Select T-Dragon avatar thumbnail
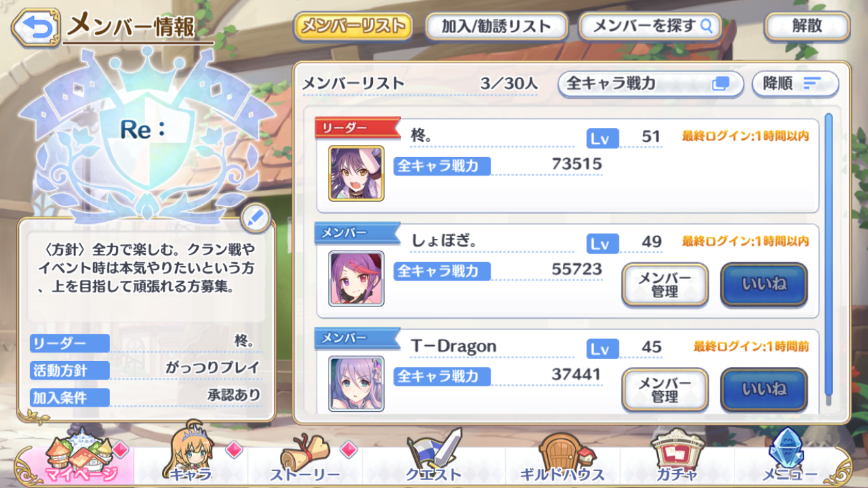868x488 pixels. (x=356, y=383)
